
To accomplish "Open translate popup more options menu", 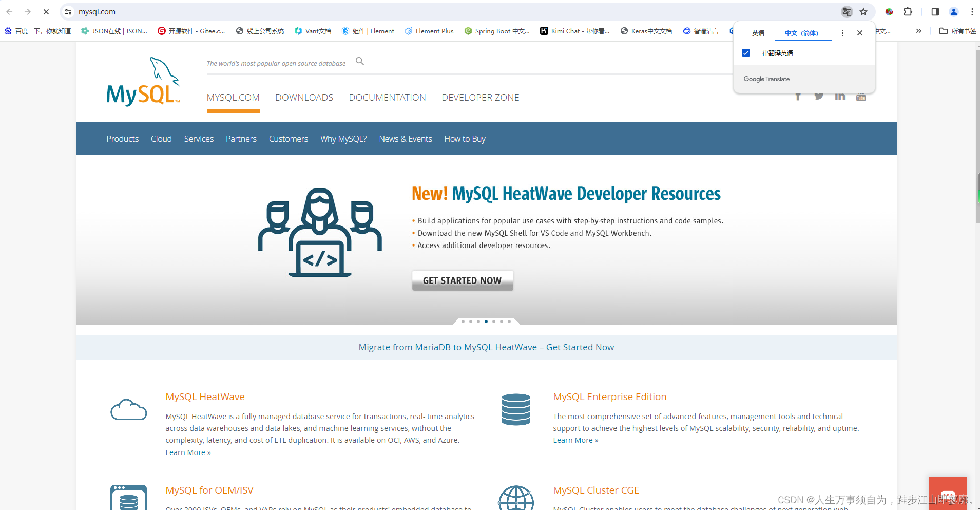I will point(842,33).
